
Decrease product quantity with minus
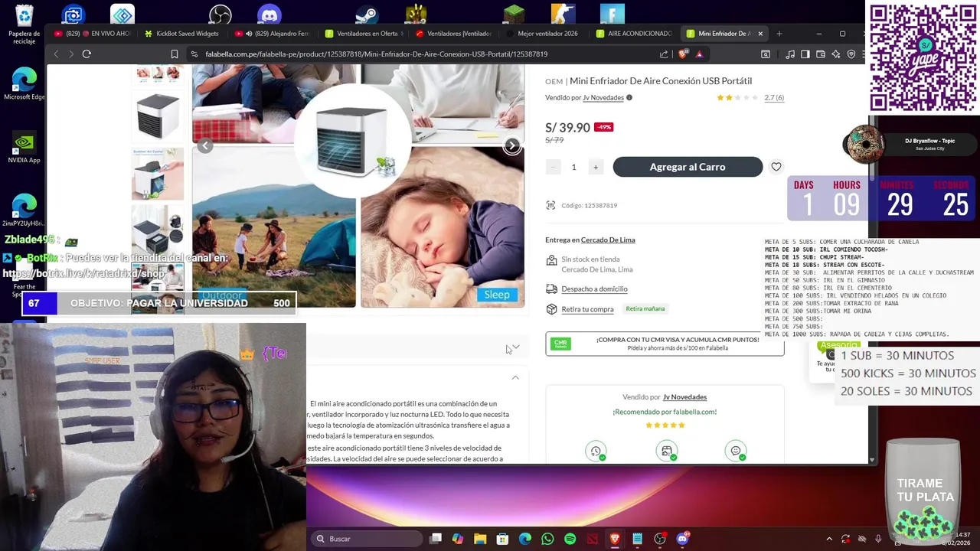point(553,167)
